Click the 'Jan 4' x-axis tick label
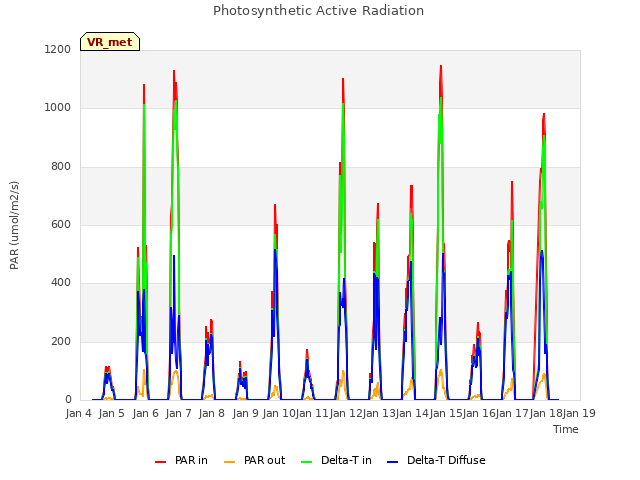Screen dimensions: 640x480 point(78,413)
